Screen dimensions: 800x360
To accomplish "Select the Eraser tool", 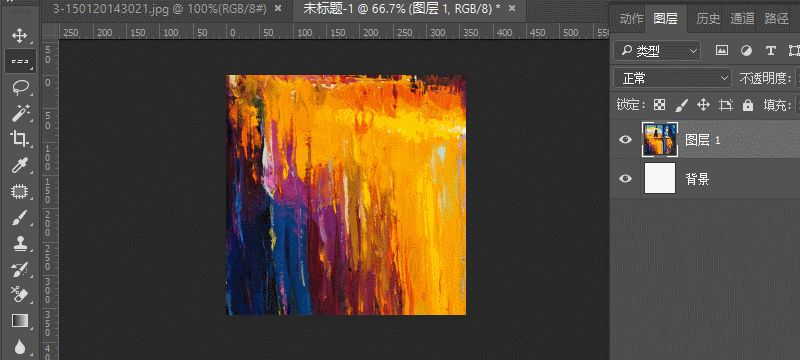I will (x=19, y=295).
